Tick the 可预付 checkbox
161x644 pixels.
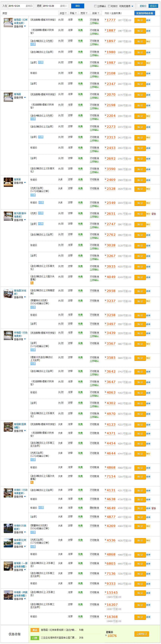109,6
